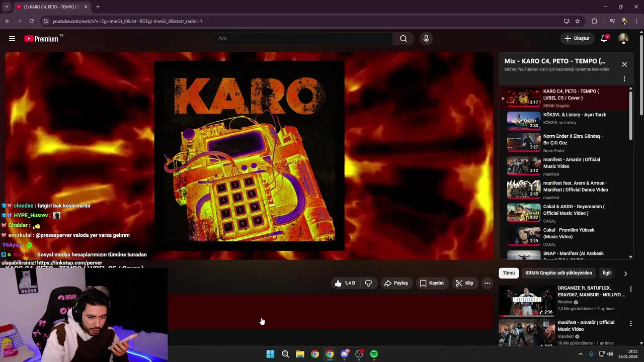644x362 pixels.
Task: Open the Windows Start menu
Action: point(270,354)
